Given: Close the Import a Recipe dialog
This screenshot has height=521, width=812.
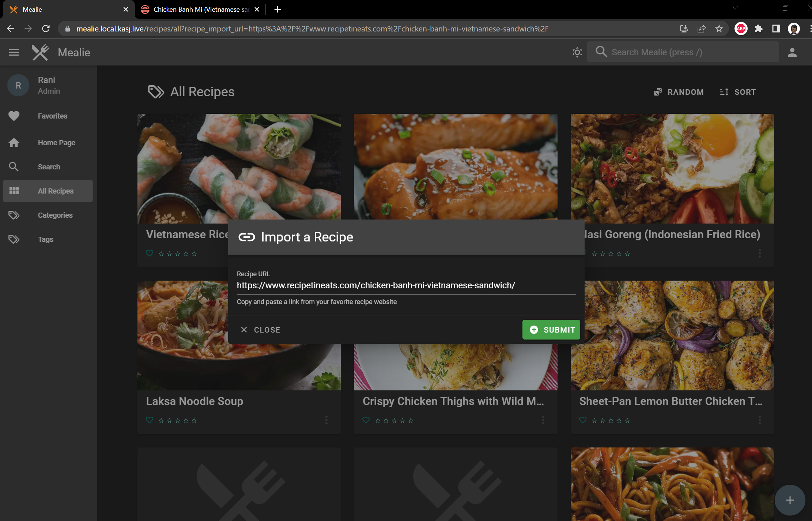Looking at the screenshot, I should coord(260,330).
